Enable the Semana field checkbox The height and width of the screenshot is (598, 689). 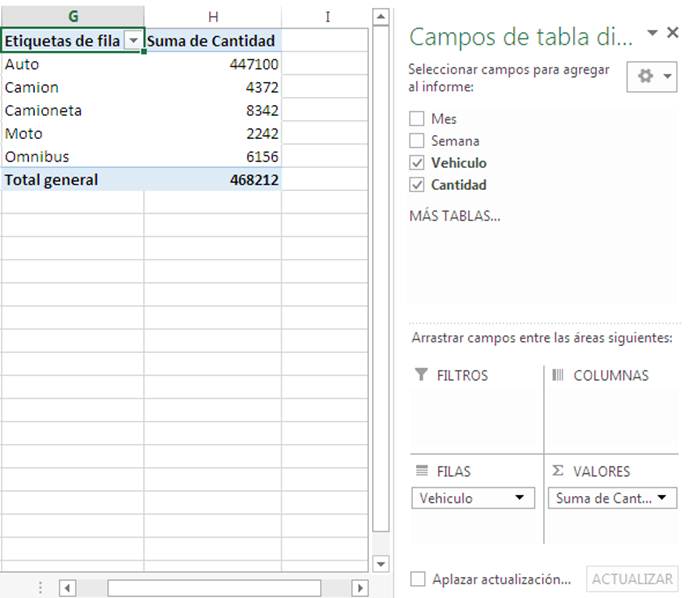coord(417,141)
